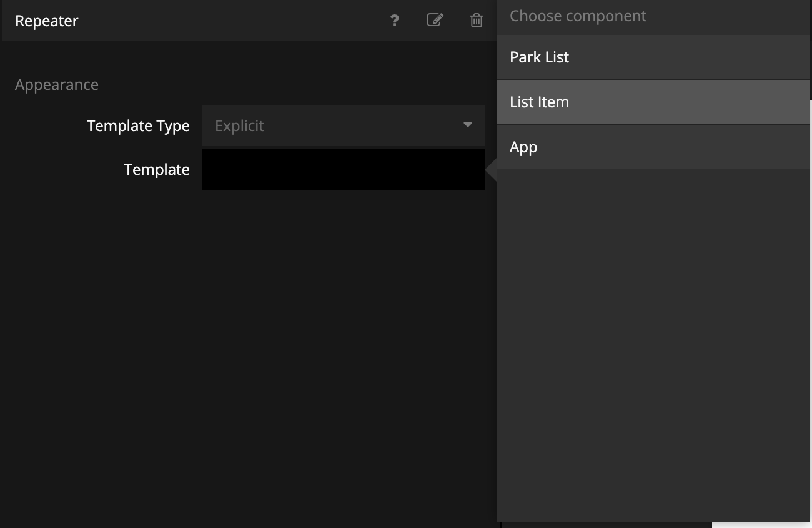The height and width of the screenshot is (528, 812).
Task: Click the caret arrow beside Explicit
Action: [468, 125]
